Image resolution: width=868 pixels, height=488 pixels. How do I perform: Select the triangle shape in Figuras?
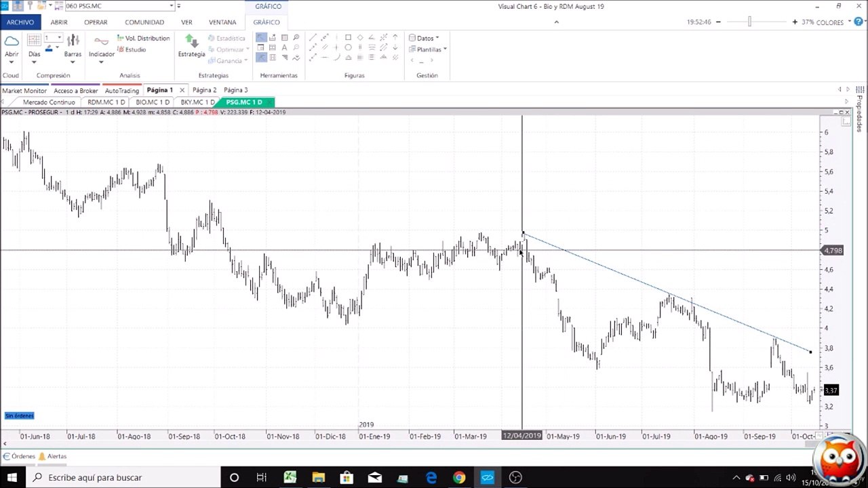click(x=348, y=58)
